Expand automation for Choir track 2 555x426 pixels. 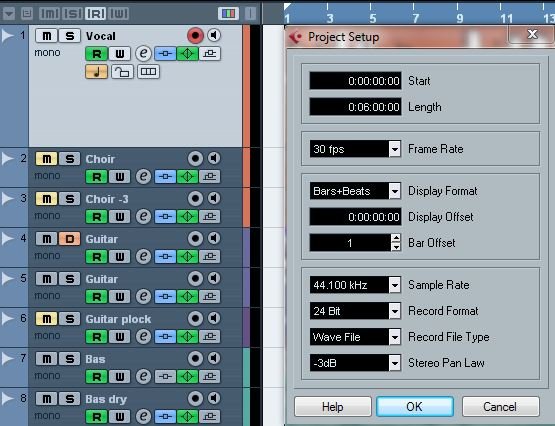[x=7, y=159]
